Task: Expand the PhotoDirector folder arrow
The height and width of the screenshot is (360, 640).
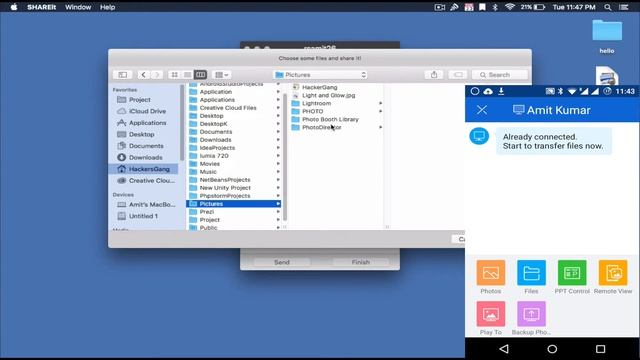Action: [x=380, y=127]
